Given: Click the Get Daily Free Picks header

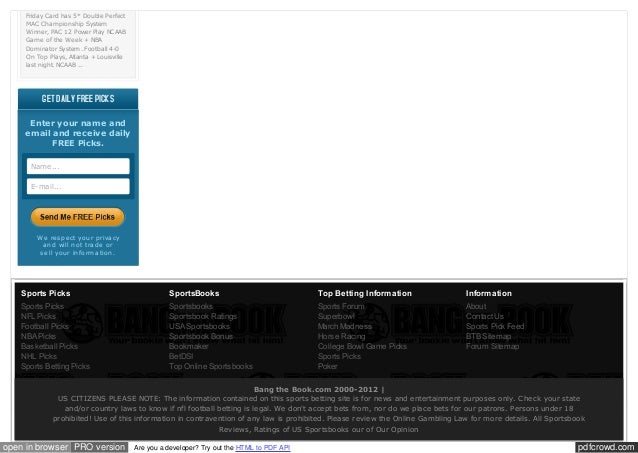Looking at the screenshot, I should pyautogui.click(x=78, y=98).
